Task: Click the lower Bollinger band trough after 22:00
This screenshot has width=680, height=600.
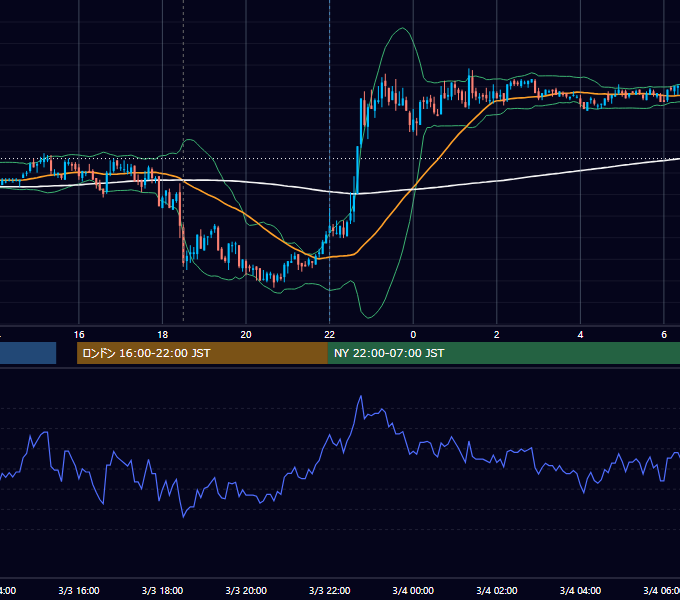Action: click(x=369, y=317)
